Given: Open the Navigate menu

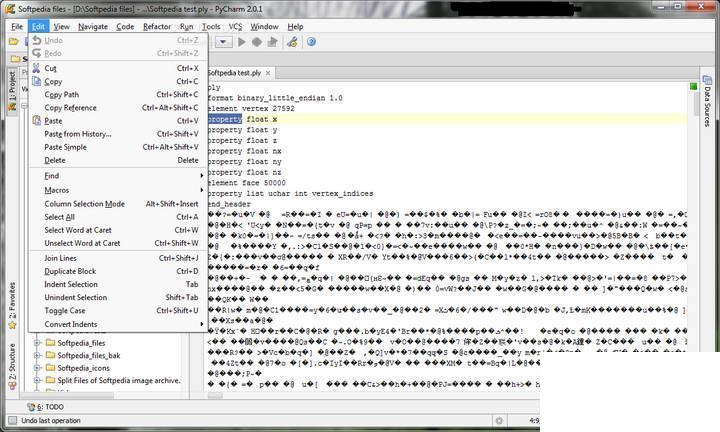Looking at the screenshot, I should [93, 27].
